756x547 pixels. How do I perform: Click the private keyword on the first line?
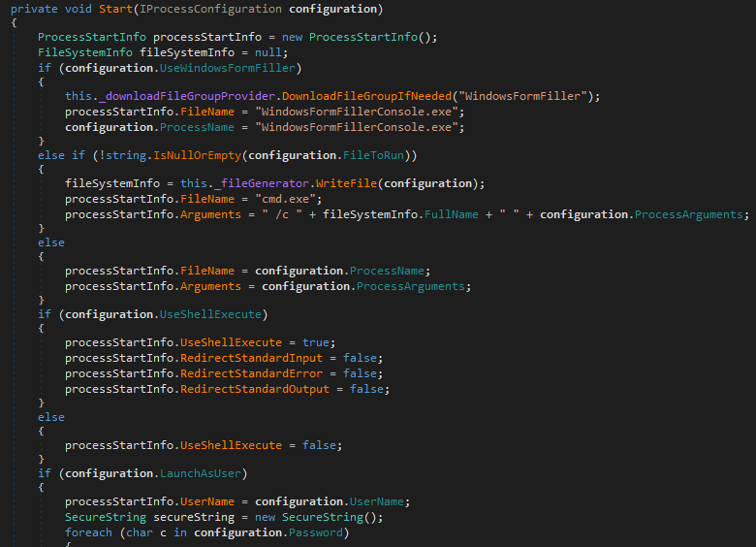coord(34,9)
